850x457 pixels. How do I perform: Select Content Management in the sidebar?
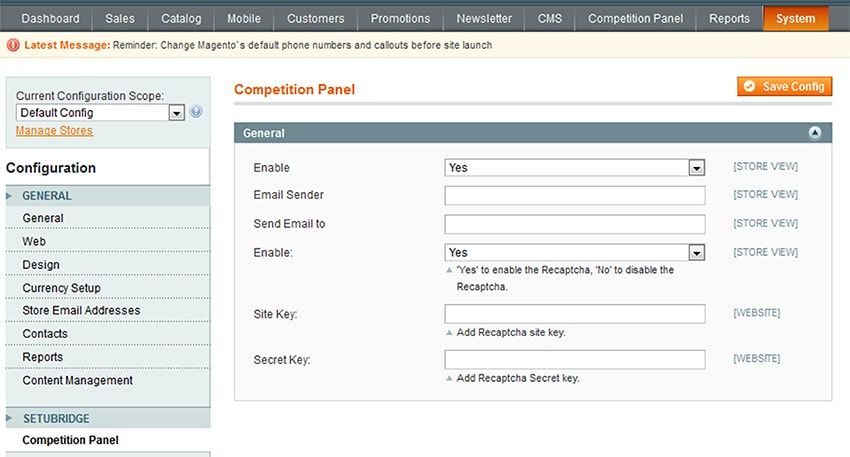click(x=77, y=380)
